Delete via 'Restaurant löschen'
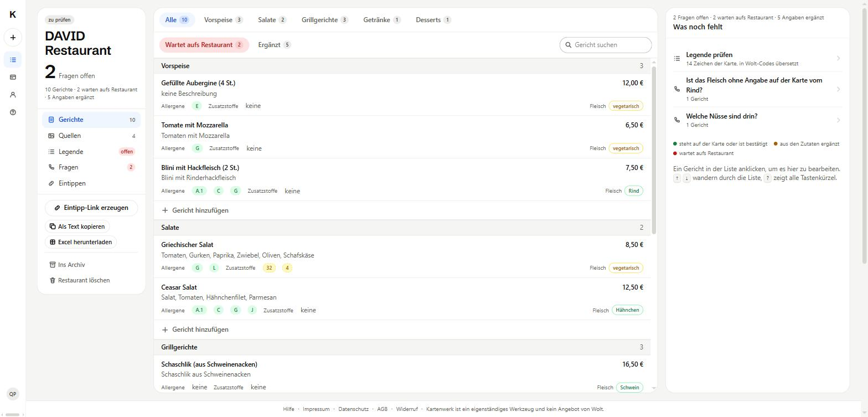Image resolution: width=868 pixels, height=417 pixels. pyautogui.click(x=80, y=280)
